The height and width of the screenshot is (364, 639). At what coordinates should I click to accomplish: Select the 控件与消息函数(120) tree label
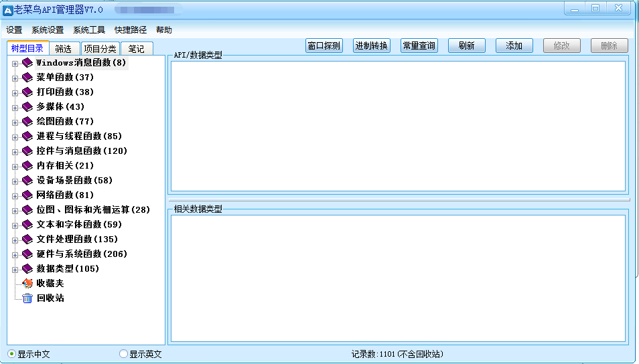click(82, 151)
